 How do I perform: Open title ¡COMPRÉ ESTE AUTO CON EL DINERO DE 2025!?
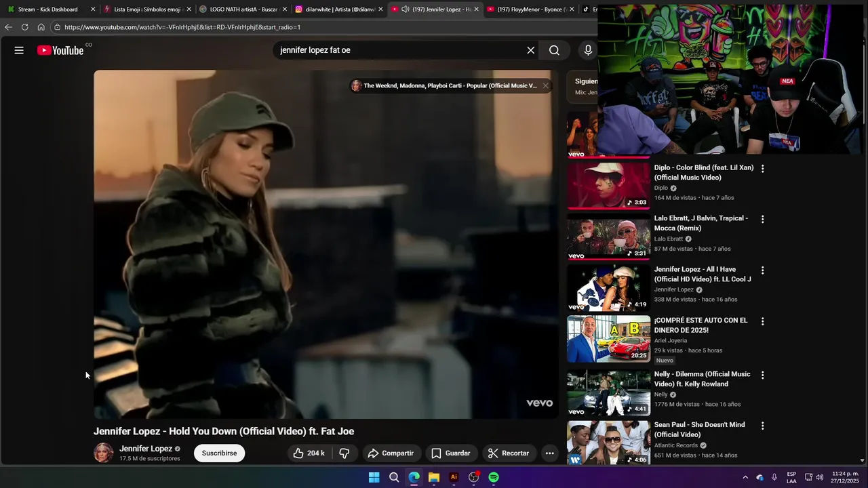coord(701,325)
